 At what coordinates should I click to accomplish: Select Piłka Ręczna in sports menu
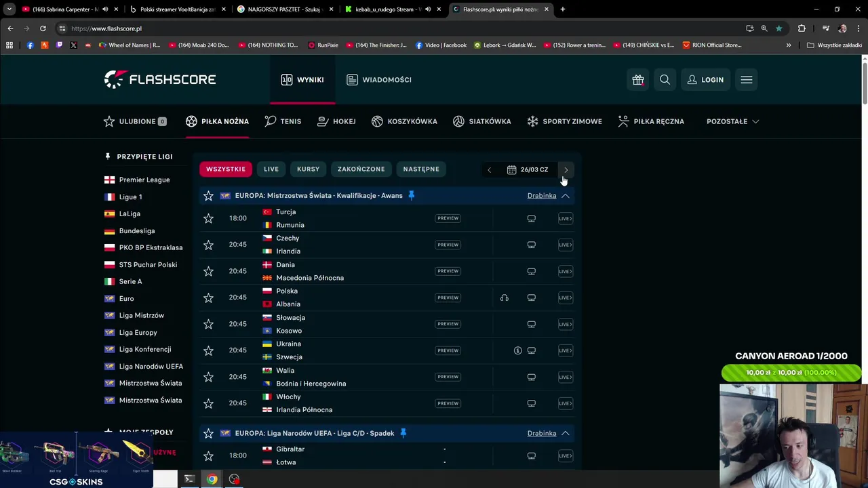(x=651, y=121)
